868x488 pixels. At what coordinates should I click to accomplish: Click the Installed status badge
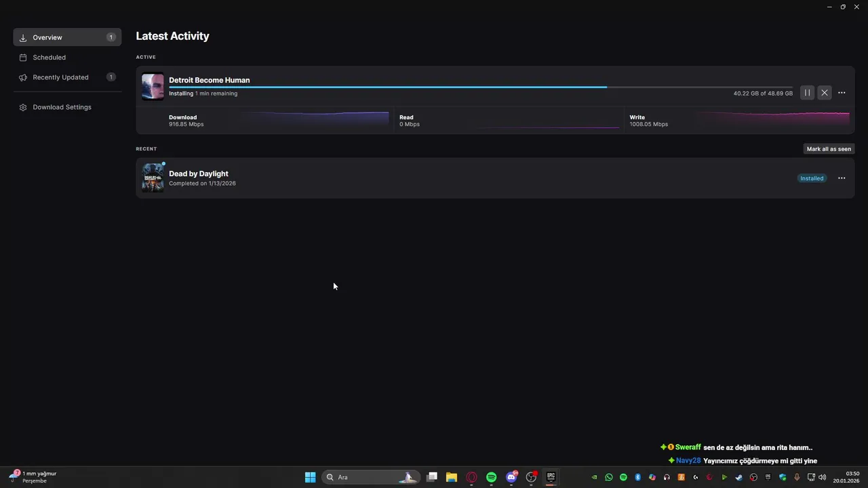click(x=812, y=178)
